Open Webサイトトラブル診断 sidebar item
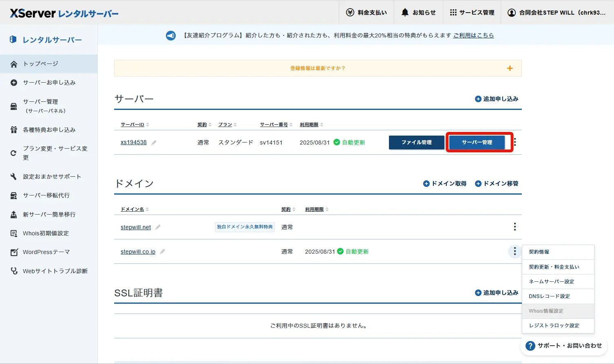Viewport: 614px width, 364px height. point(49,271)
